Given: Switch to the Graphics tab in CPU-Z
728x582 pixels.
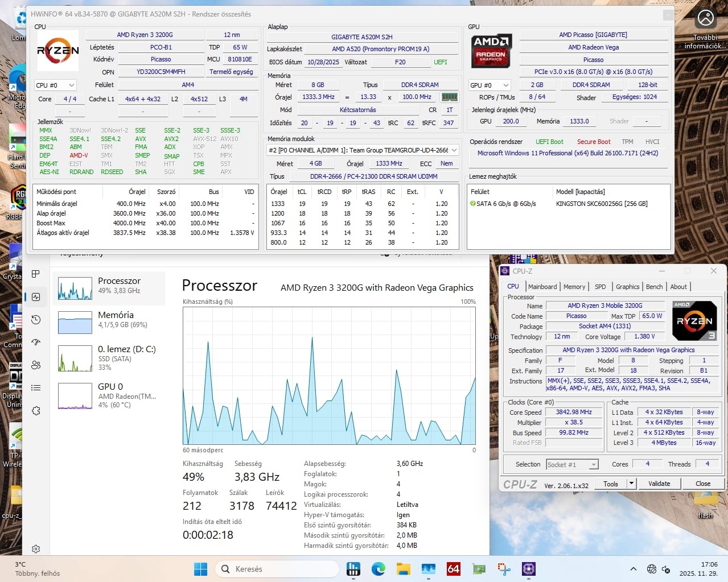Looking at the screenshot, I should (628, 287).
